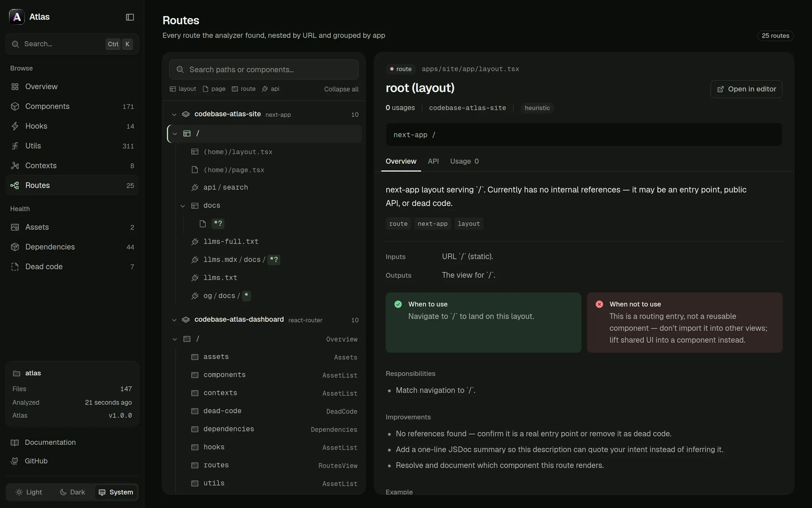Collapse the docs route node
Viewport: 812px width, 508px height.
(183, 206)
